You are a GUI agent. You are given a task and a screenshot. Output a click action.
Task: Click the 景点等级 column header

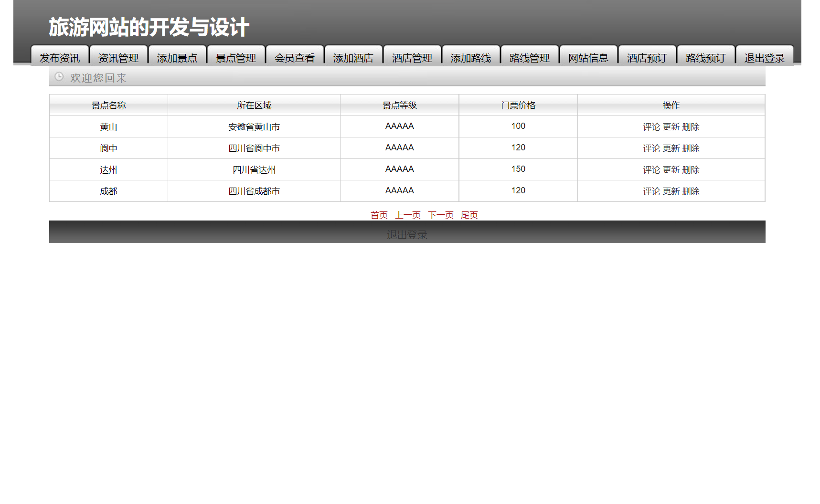[x=400, y=105]
